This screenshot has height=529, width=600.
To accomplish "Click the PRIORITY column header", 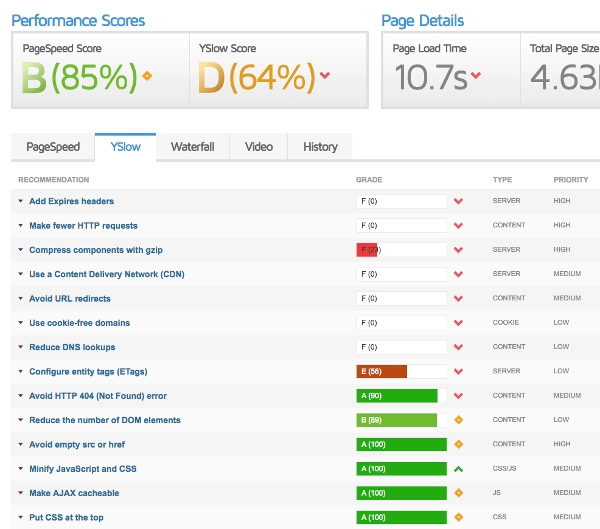I will pyautogui.click(x=571, y=180).
